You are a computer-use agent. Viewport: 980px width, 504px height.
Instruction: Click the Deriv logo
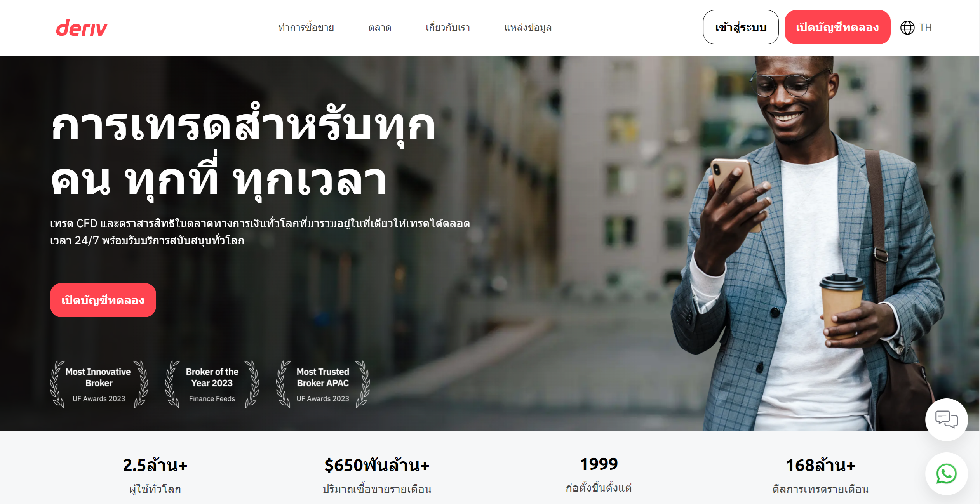point(82,28)
